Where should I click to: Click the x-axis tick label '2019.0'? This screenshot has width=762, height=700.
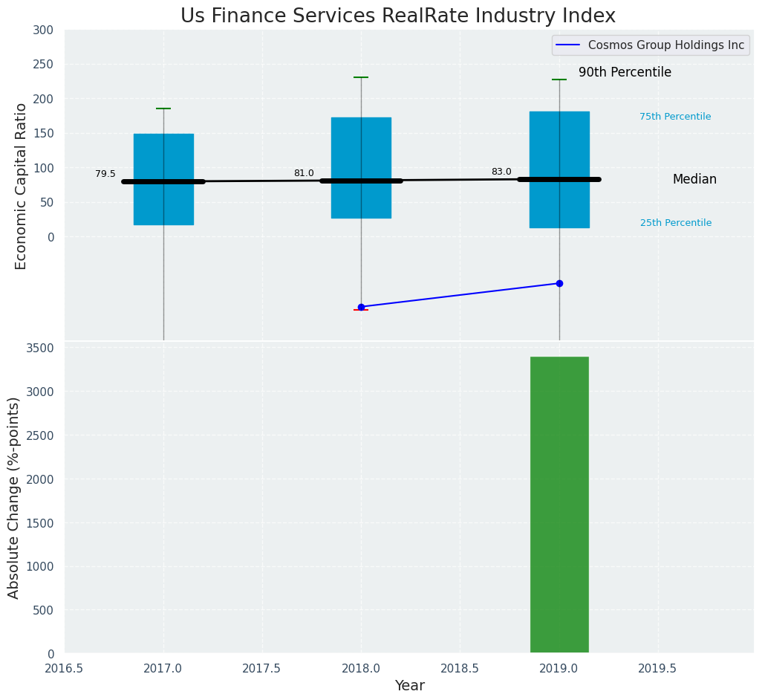(559, 668)
